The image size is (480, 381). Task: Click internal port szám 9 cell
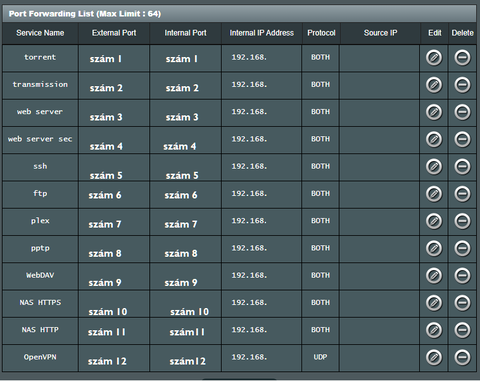point(185,276)
